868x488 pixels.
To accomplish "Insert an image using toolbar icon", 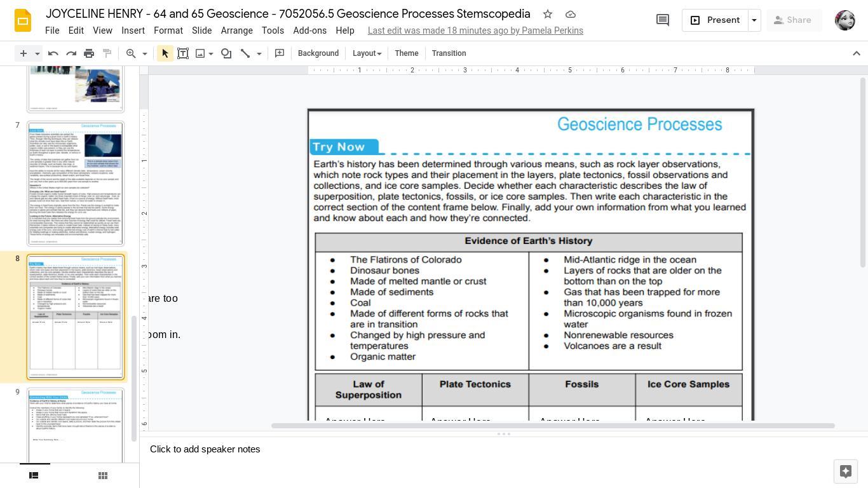I will (x=200, y=53).
